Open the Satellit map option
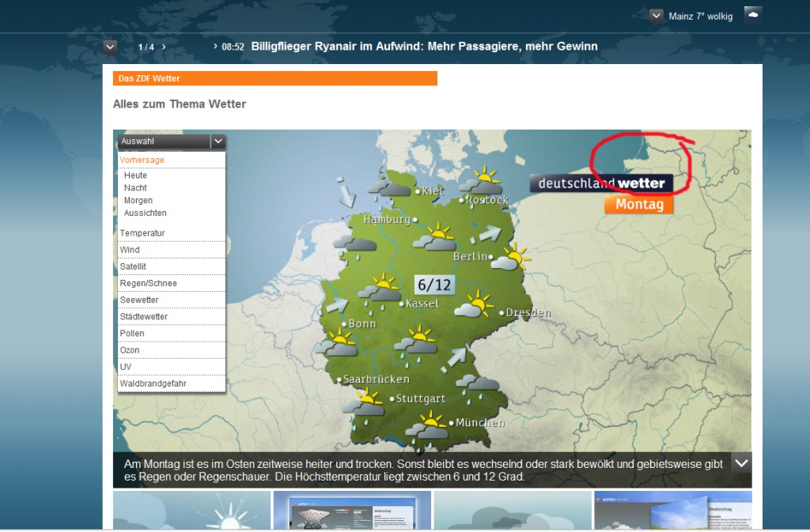 click(172, 266)
